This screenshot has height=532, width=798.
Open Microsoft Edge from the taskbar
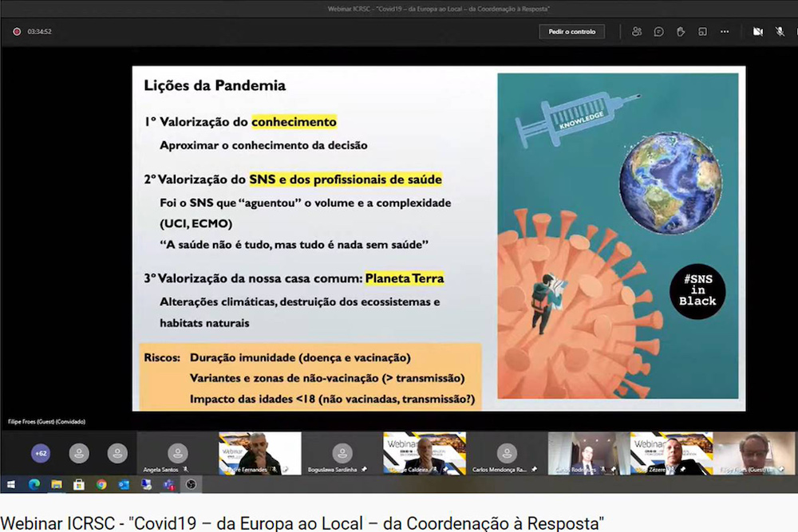click(34, 484)
